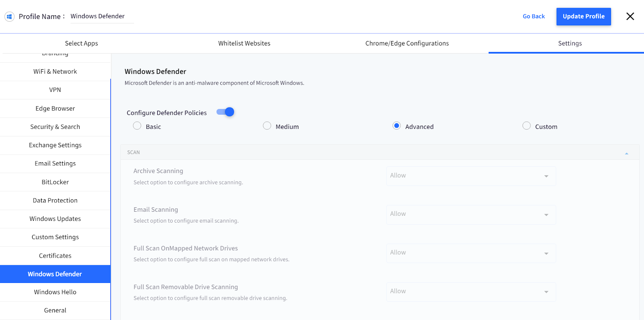The width and height of the screenshot is (644, 320).
Task: Open VPN settings in sidebar
Action: click(x=55, y=90)
